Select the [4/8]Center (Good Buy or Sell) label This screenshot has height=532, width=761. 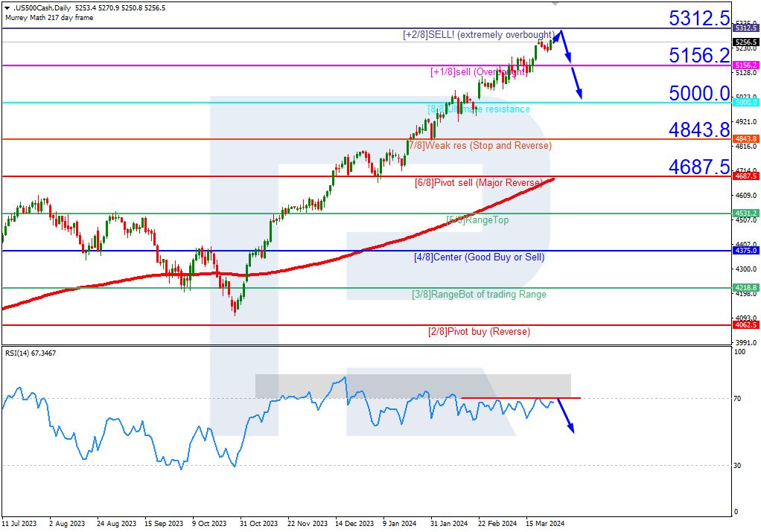(x=479, y=257)
